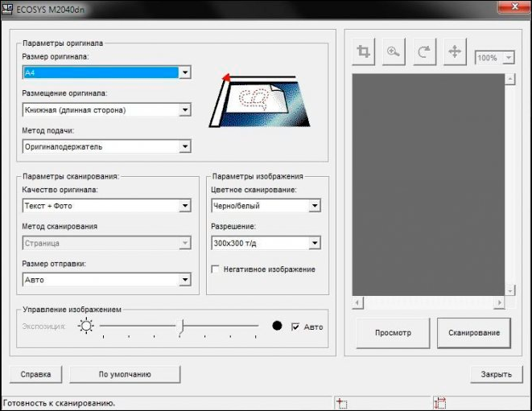Select the move/pan arrows icon
Viewport: 532px width, 411px height.
pos(454,52)
